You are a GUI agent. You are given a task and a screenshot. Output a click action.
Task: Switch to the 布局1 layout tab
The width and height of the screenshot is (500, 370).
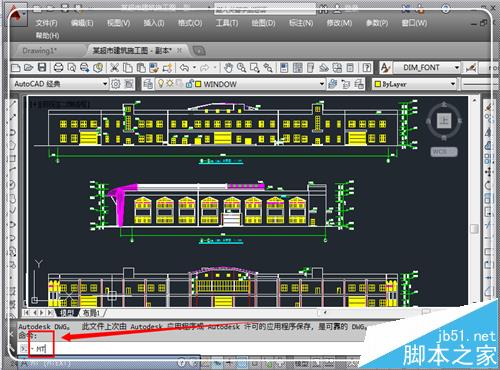pos(91,313)
